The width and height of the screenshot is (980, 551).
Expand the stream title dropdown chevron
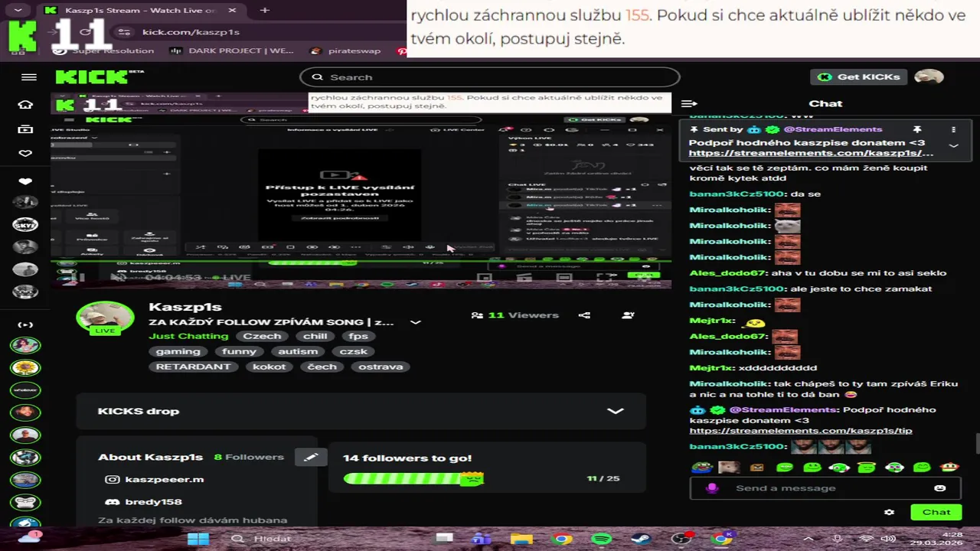coord(416,322)
